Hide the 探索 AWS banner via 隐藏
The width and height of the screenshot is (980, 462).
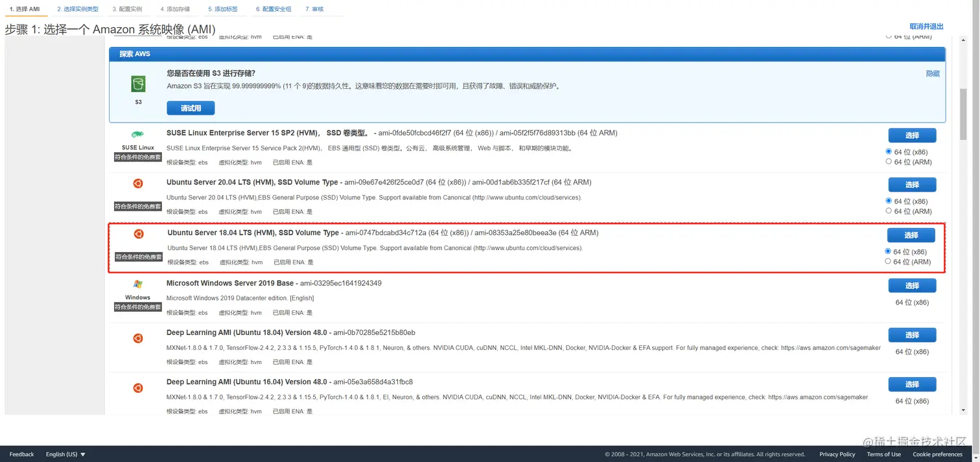click(x=933, y=74)
